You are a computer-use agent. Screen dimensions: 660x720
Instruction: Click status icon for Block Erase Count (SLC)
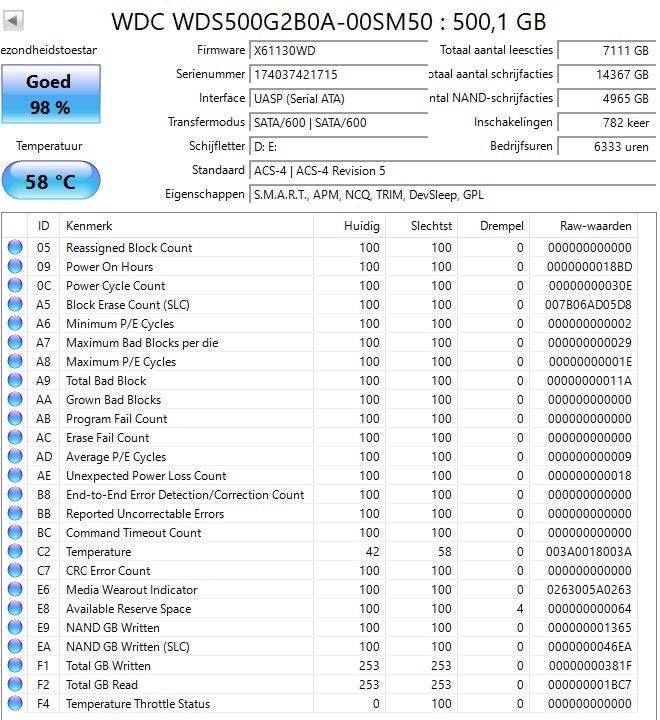click(x=15, y=304)
